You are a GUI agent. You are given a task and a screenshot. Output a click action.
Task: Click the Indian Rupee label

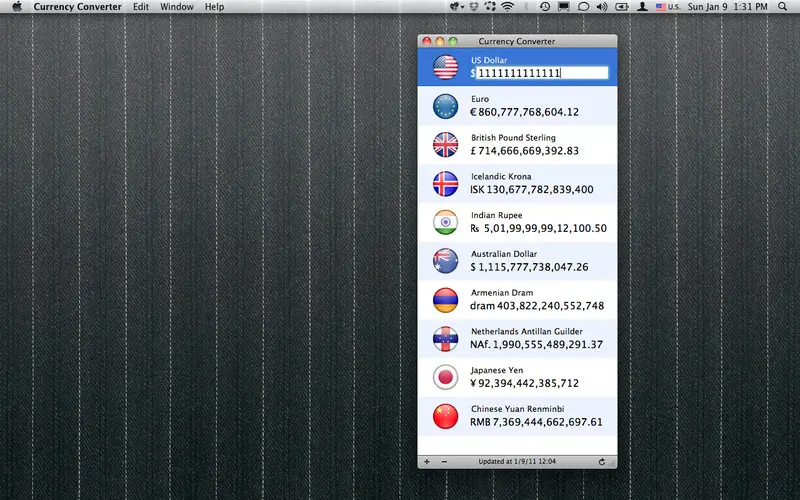(496, 215)
